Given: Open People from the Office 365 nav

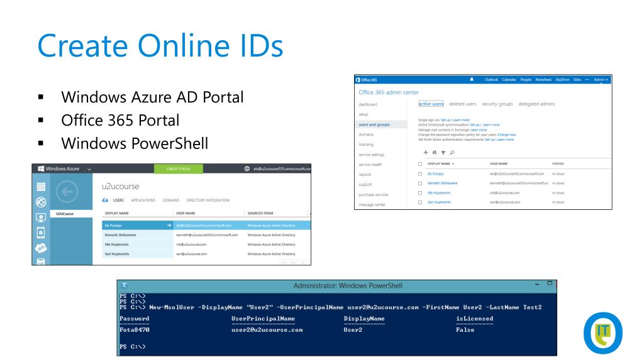Looking at the screenshot, I should (526, 80).
